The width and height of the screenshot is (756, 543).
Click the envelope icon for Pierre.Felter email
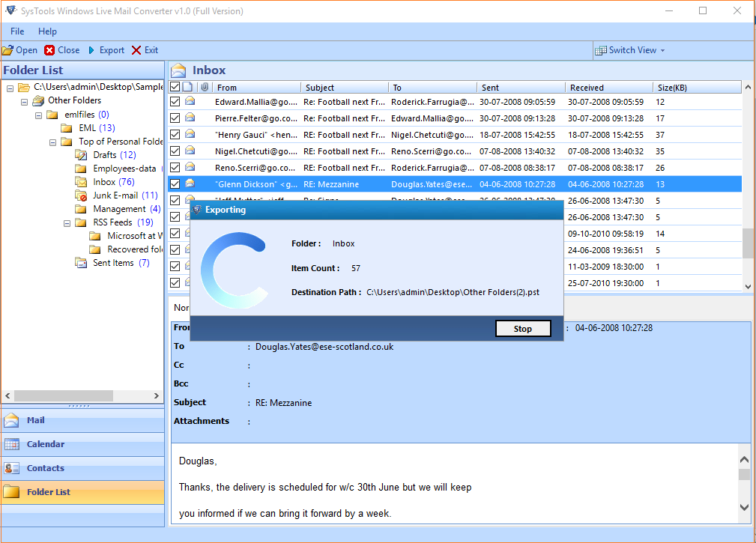[x=190, y=118]
